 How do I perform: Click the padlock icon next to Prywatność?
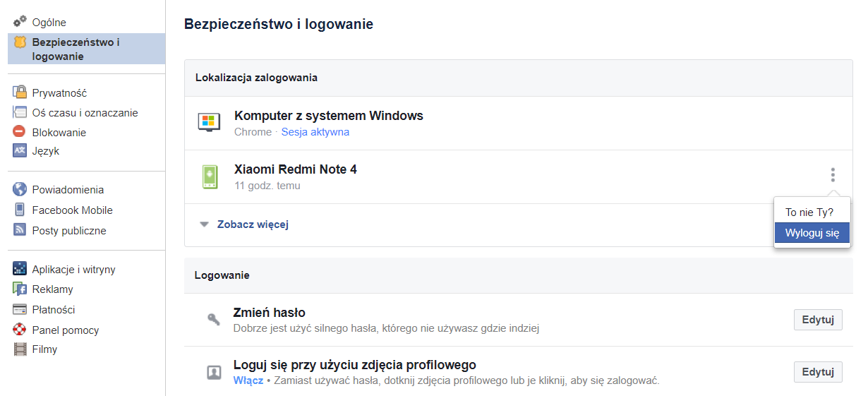[x=20, y=92]
